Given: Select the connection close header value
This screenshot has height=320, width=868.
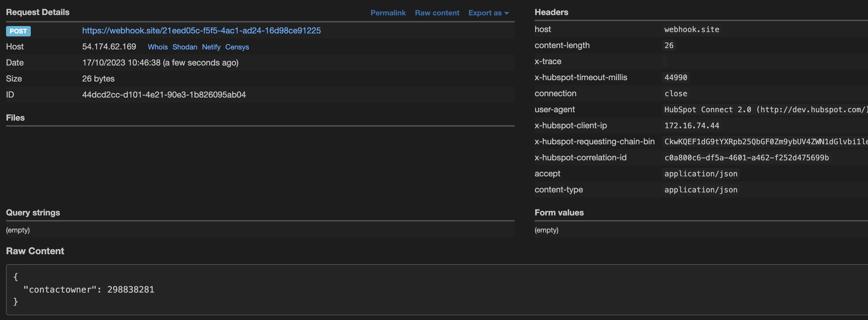Looking at the screenshot, I should click(676, 93).
